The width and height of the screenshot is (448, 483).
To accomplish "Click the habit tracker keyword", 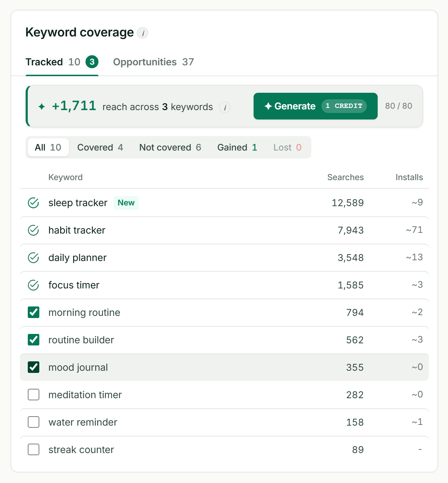I will (x=77, y=230).
